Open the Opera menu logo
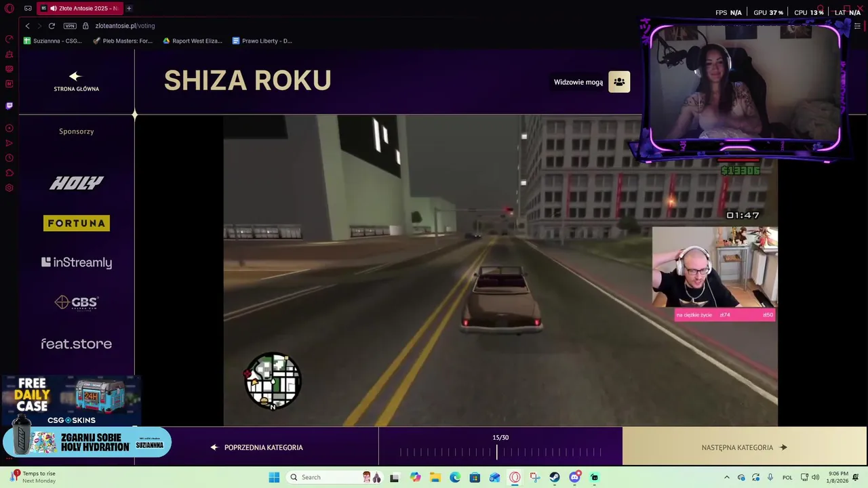The image size is (868, 488). pyautogui.click(x=9, y=8)
